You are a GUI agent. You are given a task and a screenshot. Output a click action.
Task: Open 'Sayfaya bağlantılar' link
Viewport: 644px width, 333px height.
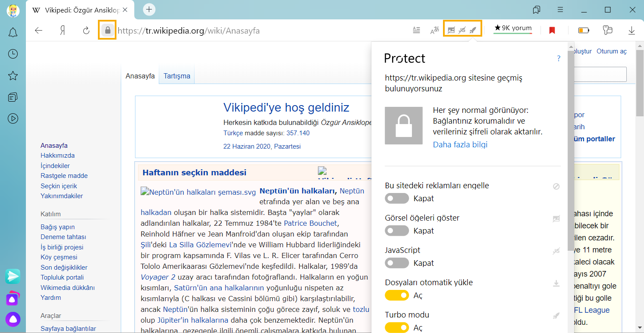pos(68,329)
